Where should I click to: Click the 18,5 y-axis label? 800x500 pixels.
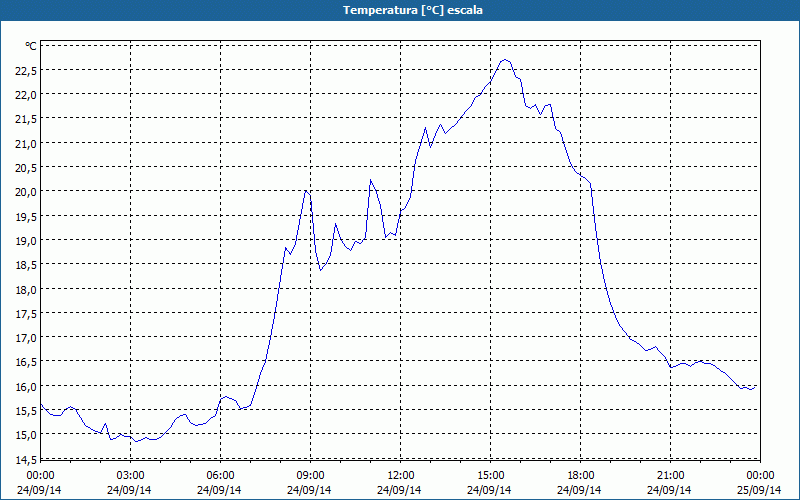click(x=26, y=265)
